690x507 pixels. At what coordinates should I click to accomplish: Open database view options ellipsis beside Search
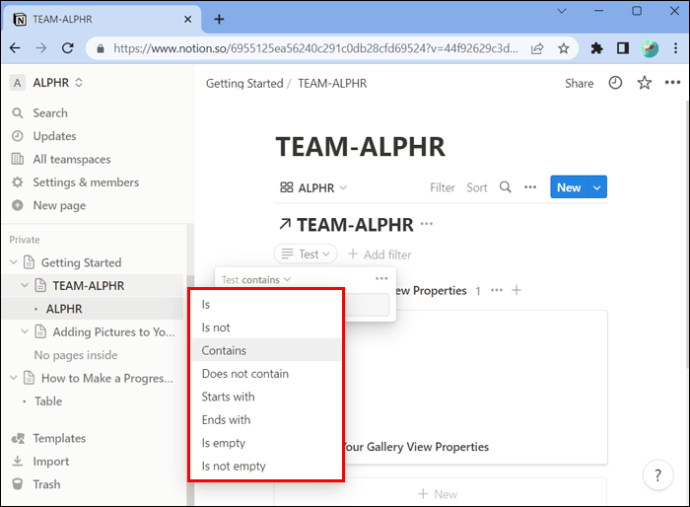pos(530,187)
